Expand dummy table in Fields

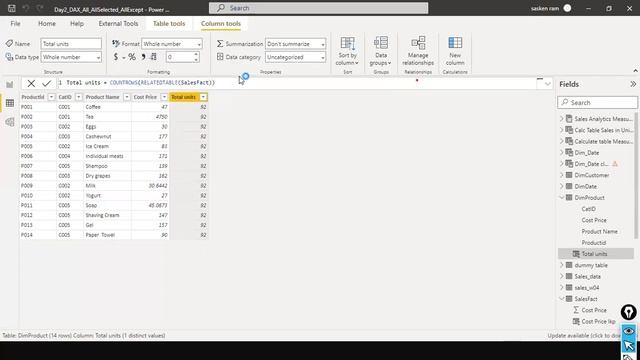coord(562,265)
